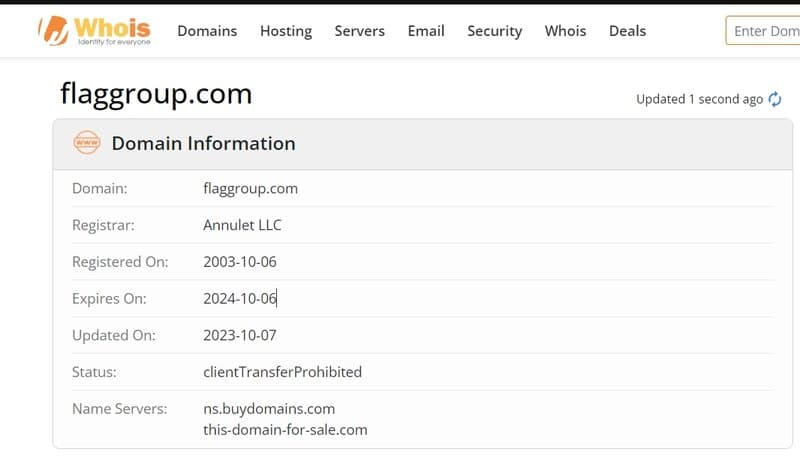This screenshot has width=800, height=464.
Task: Open the Servers menu
Action: coord(360,31)
